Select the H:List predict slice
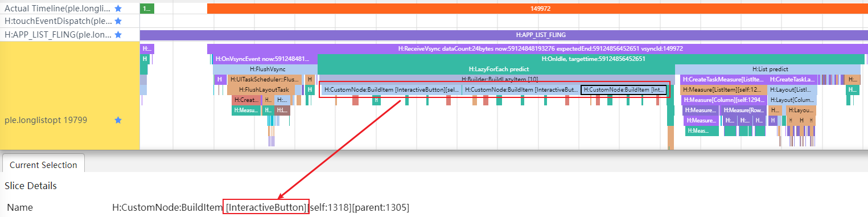The width and height of the screenshot is (868, 217). click(770, 69)
